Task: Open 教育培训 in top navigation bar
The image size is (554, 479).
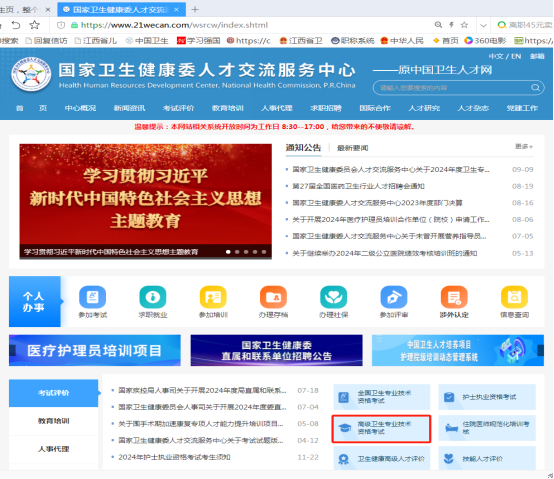Action: (x=228, y=108)
